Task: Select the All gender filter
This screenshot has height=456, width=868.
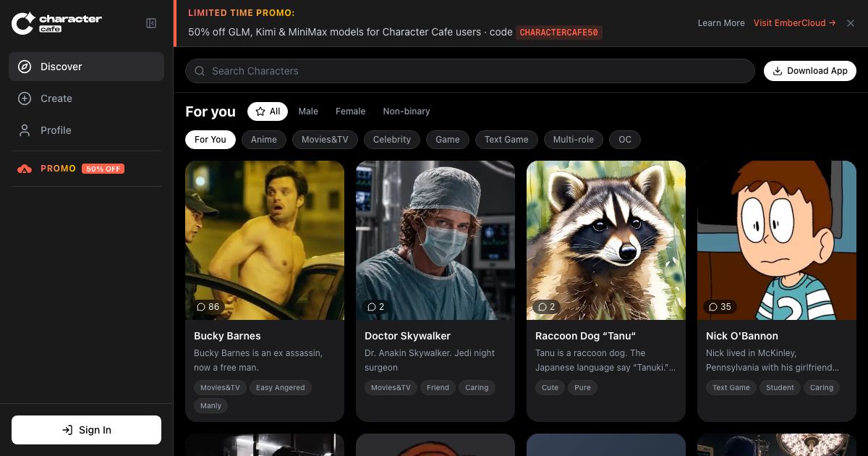Action: (268, 111)
